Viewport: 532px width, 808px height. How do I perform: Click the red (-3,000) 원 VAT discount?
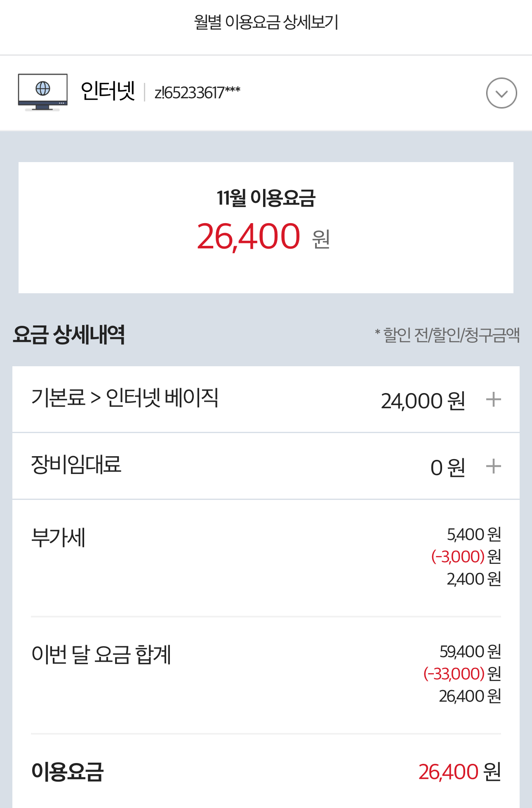[466, 557]
